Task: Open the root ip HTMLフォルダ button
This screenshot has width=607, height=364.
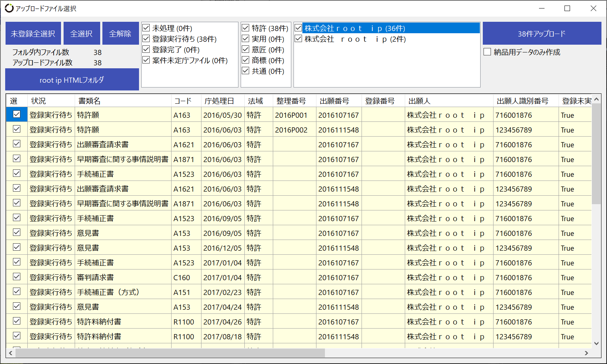Action: (x=72, y=80)
